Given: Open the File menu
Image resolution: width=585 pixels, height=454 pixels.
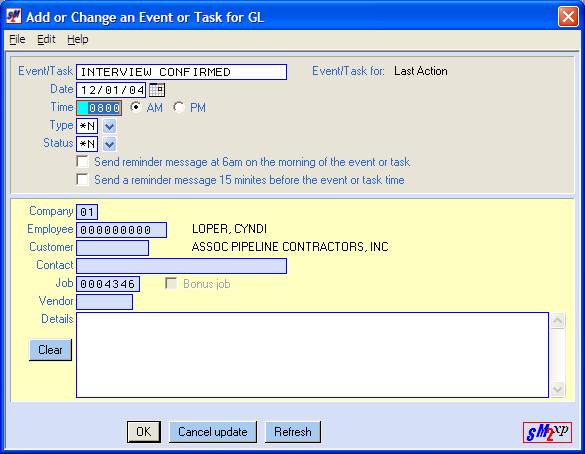Looking at the screenshot, I should pyautogui.click(x=17, y=39).
